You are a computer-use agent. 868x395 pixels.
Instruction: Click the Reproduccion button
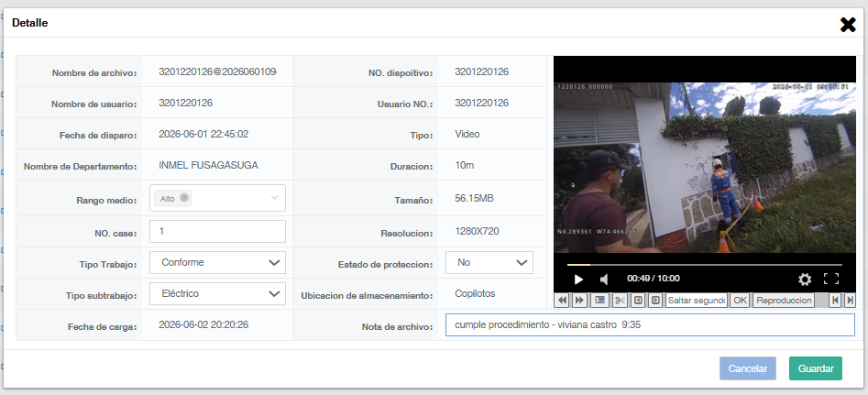784,301
